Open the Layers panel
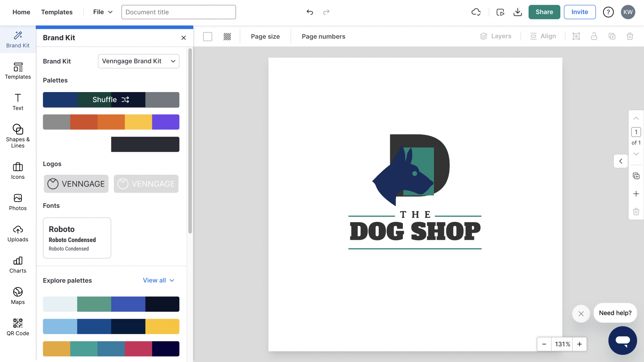This screenshot has width=644, height=362. [496, 36]
